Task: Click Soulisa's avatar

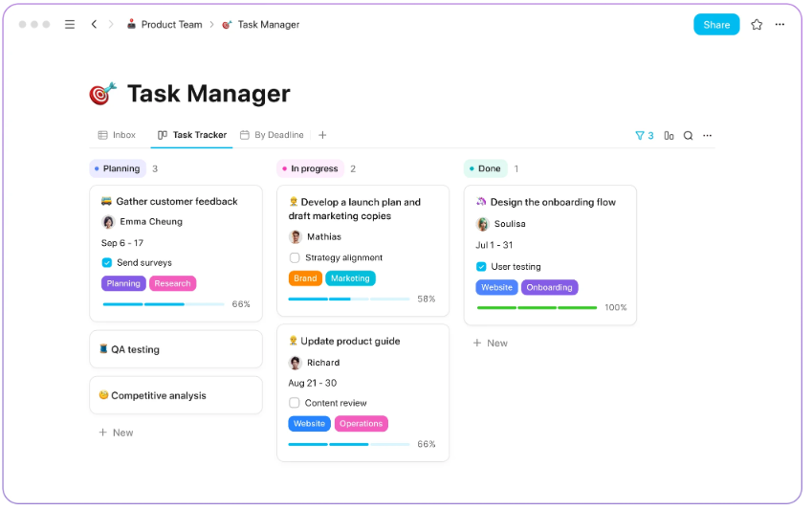Action: coord(483,224)
